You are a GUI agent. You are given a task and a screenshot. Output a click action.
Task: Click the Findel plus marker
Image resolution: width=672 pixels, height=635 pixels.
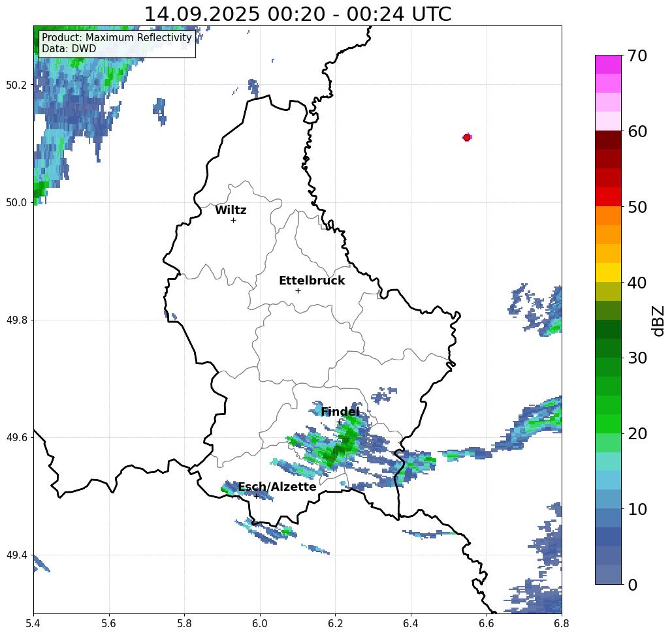(x=339, y=422)
